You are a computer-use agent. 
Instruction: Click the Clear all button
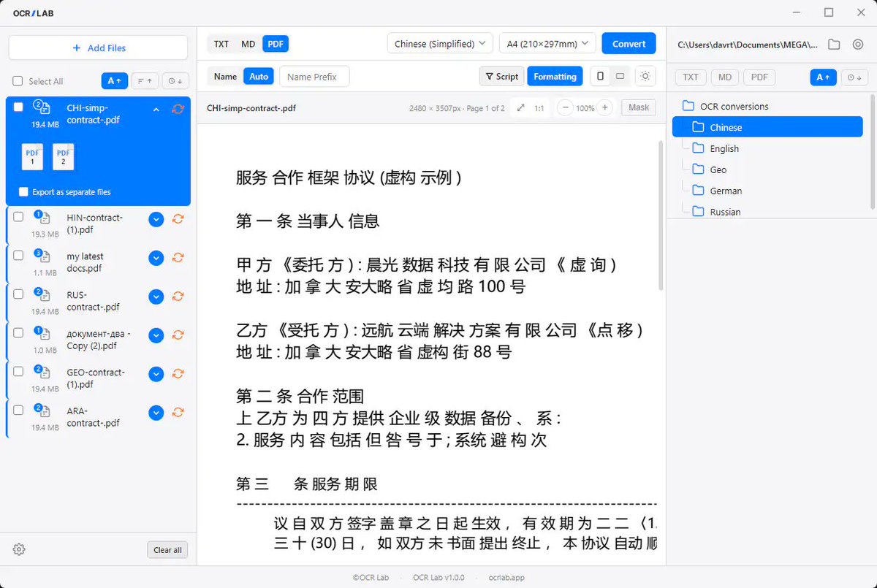coord(167,550)
